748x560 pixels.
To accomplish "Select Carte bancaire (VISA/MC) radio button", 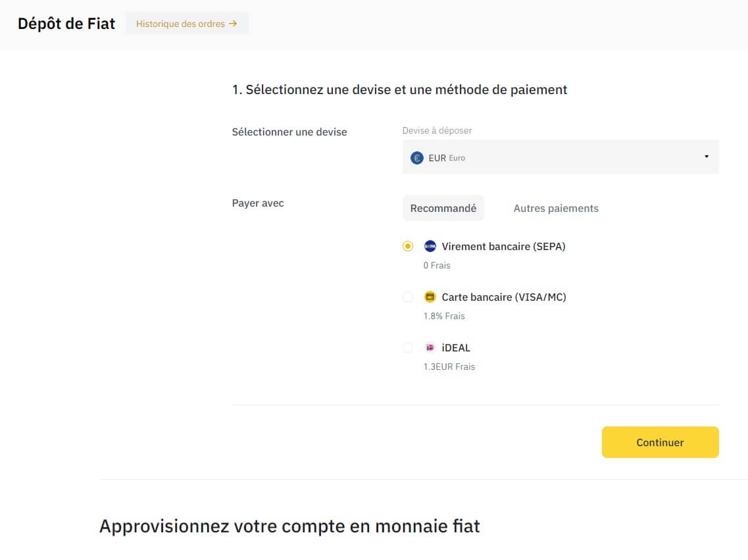I will pos(408,297).
